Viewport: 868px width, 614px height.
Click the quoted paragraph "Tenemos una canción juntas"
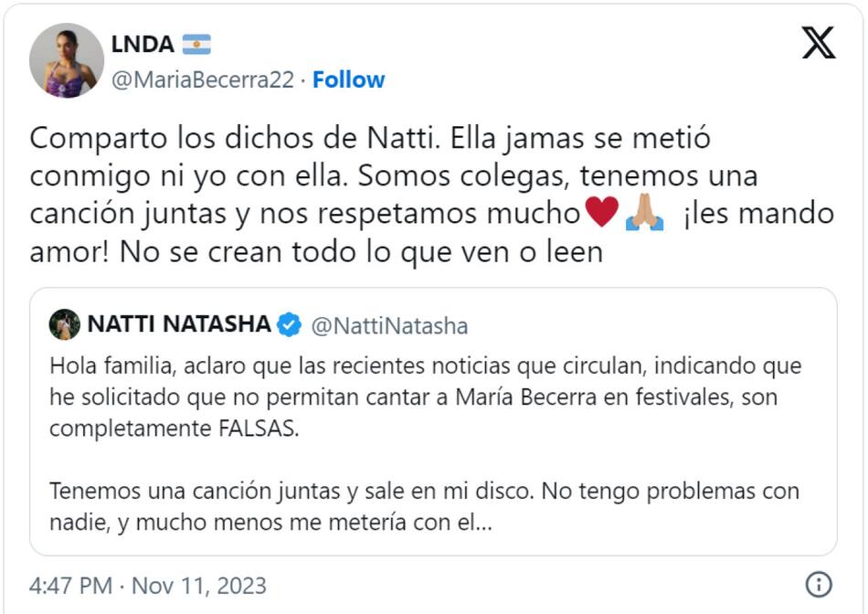[424, 491]
